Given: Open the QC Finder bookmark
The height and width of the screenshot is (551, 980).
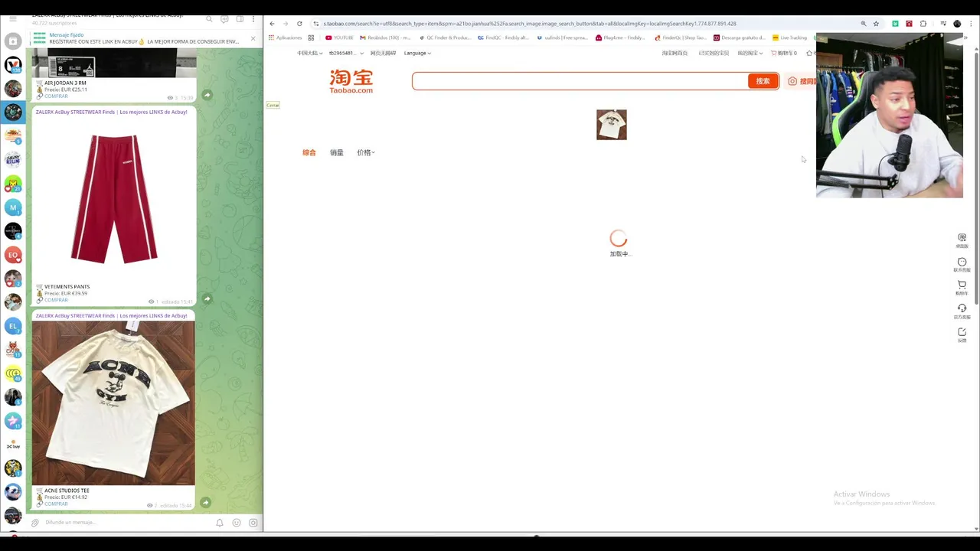Looking at the screenshot, I should pyautogui.click(x=445, y=37).
